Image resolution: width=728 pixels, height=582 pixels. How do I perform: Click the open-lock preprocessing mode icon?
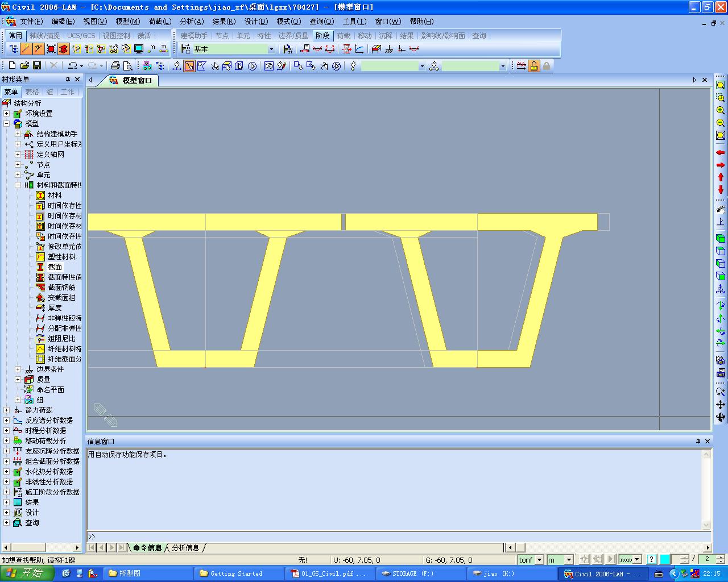[533, 66]
